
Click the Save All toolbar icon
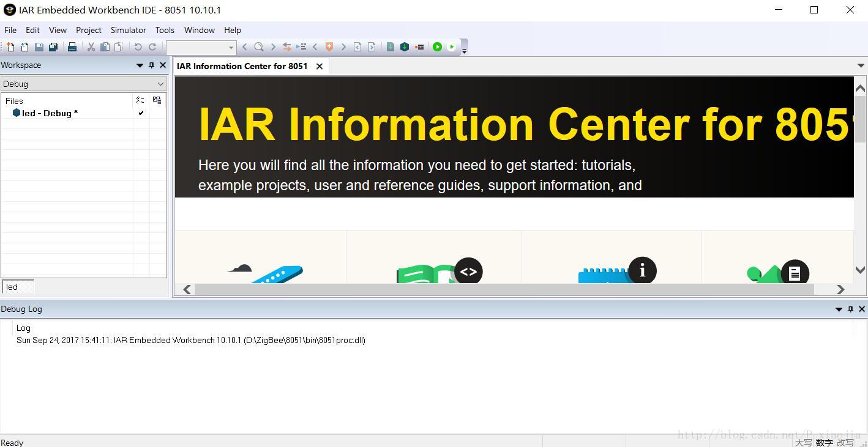(x=53, y=47)
